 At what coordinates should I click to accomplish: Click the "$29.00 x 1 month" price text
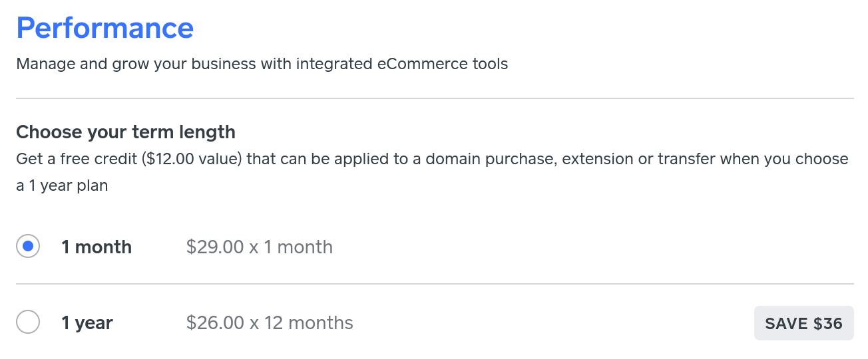[x=260, y=247]
